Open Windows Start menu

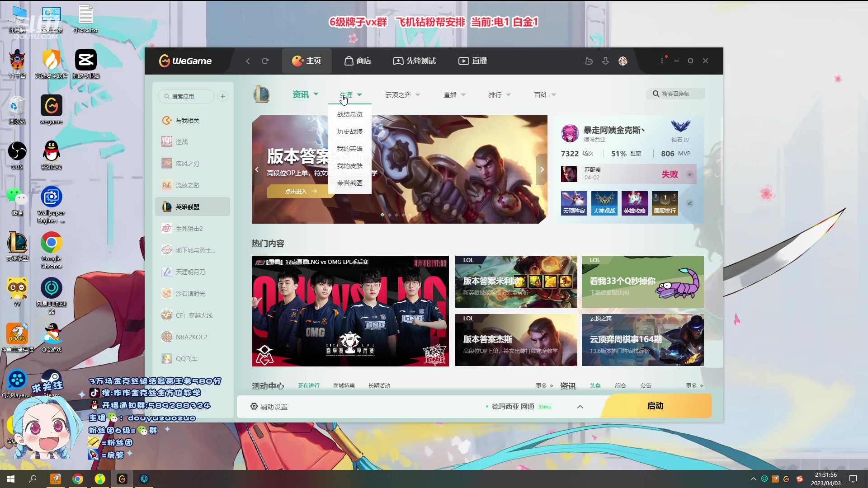(11, 479)
